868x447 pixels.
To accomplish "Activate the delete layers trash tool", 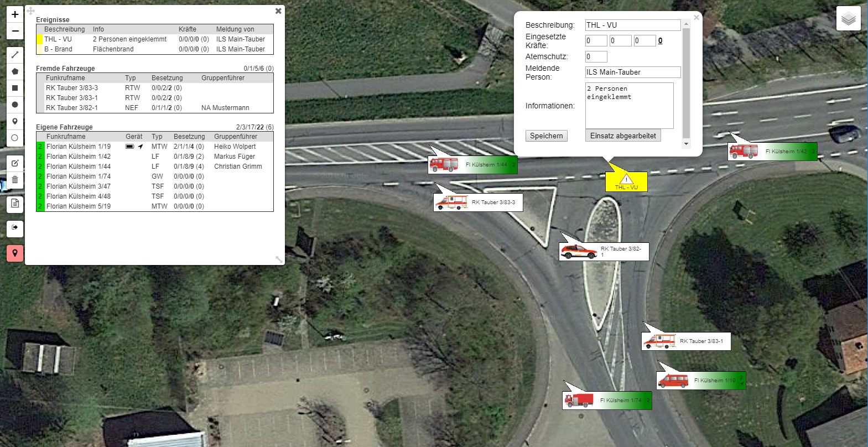I will pos(15,180).
